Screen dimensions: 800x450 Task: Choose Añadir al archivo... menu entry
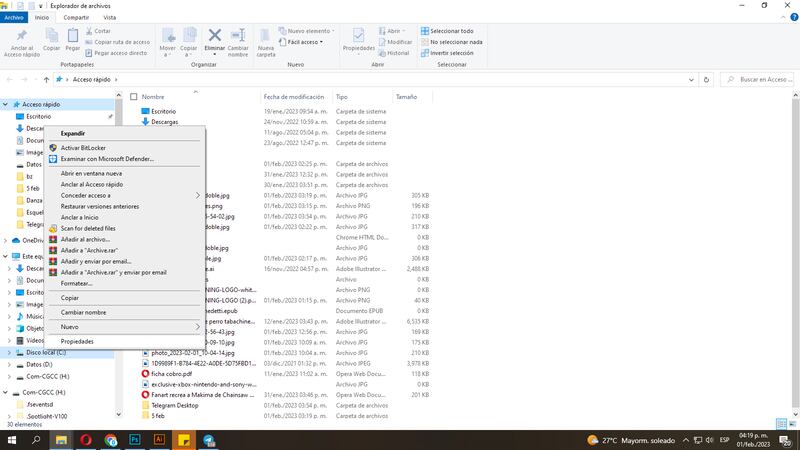click(x=124, y=239)
